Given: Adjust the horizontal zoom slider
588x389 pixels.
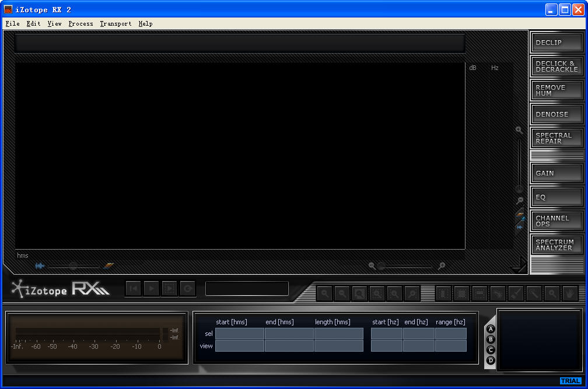Looking at the screenshot, I should [406, 267].
